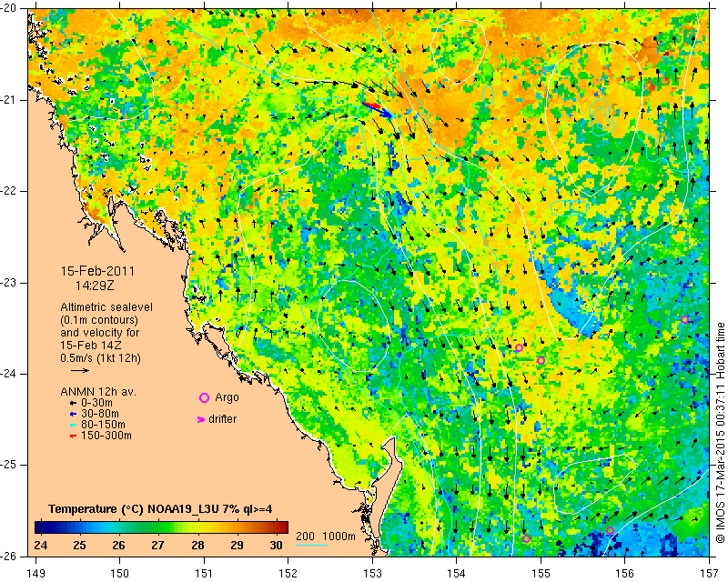Click the longitude axis label '151'
This screenshot has height=582, width=728.
[204, 574]
